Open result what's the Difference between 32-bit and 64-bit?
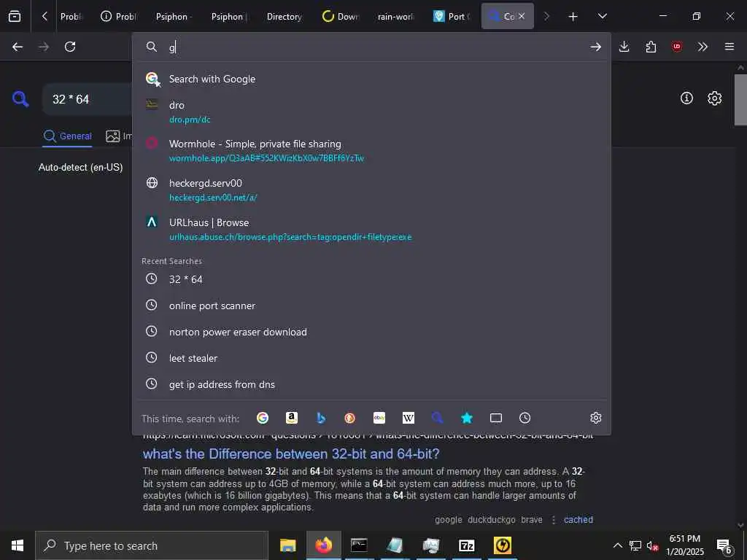Image resolution: width=747 pixels, height=560 pixels. coord(291,454)
